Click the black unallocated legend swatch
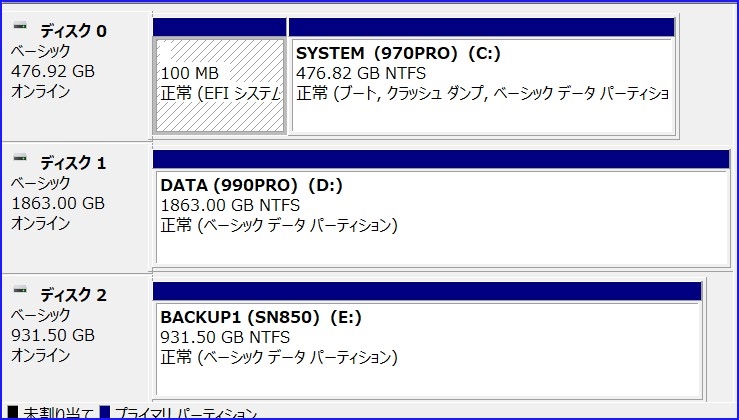The width and height of the screenshot is (739, 420). click(12, 413)
